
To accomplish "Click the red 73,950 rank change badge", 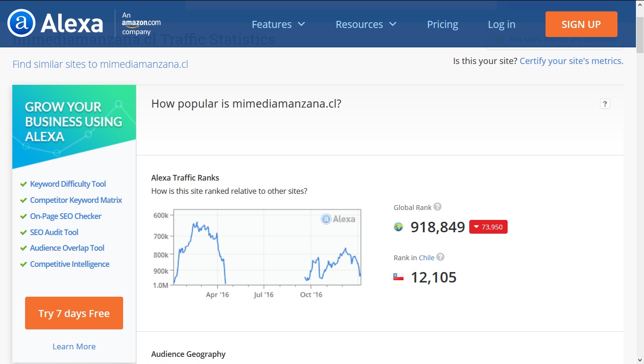I will pyautogui.click(x=488, y=227).
